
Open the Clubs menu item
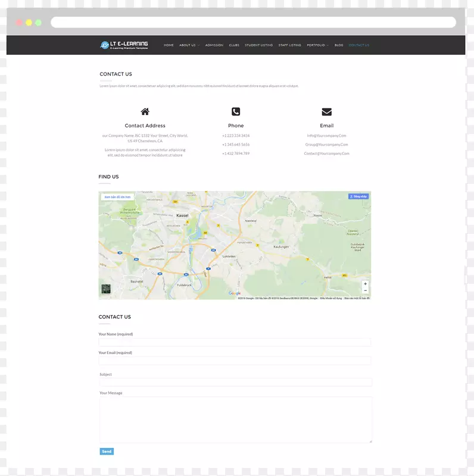tap(234, 45)
